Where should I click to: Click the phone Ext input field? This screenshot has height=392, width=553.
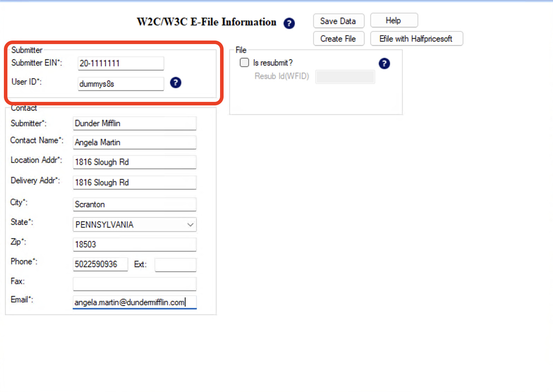pyautogui.click(x=175, y=265)
